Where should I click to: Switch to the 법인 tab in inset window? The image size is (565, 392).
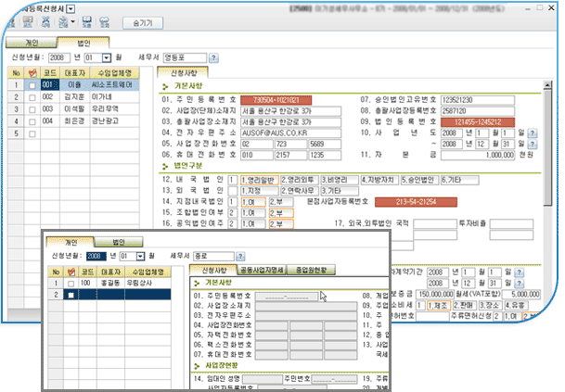click(x=119, y=242)
